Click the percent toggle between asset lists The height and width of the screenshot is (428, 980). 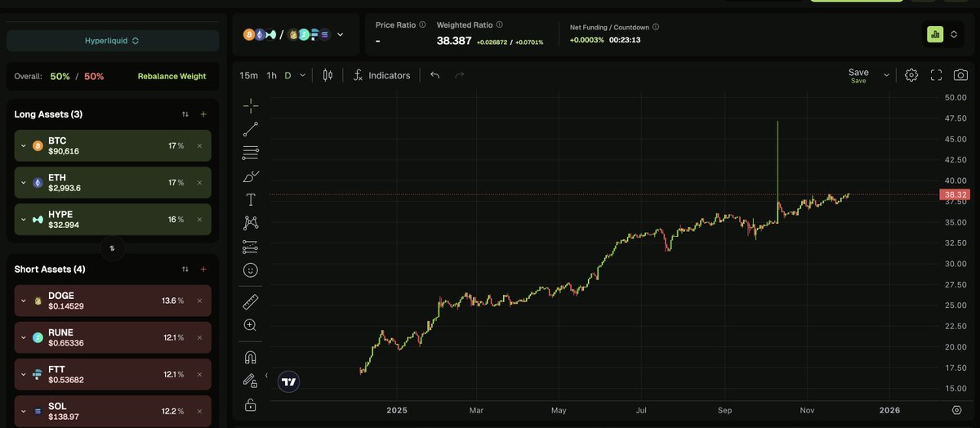(112, 247)
